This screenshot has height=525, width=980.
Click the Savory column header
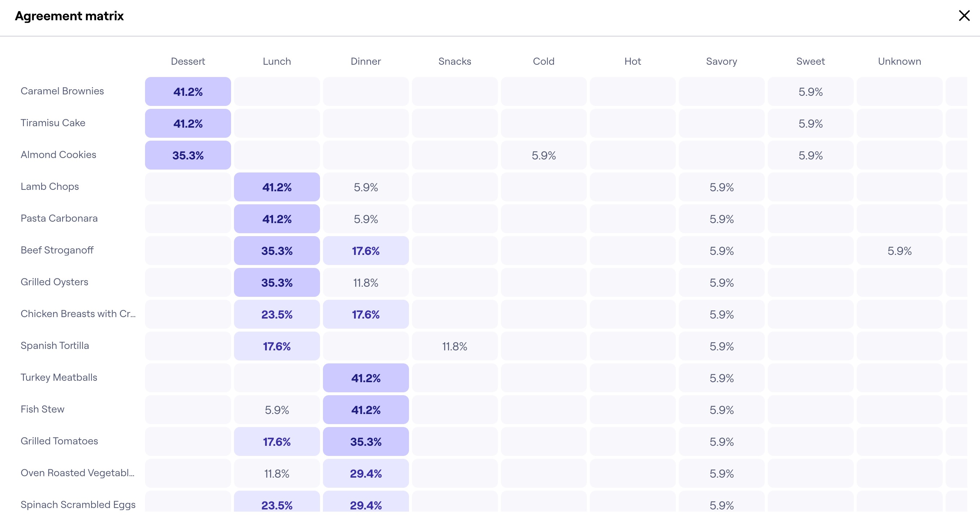click(721, 61)
